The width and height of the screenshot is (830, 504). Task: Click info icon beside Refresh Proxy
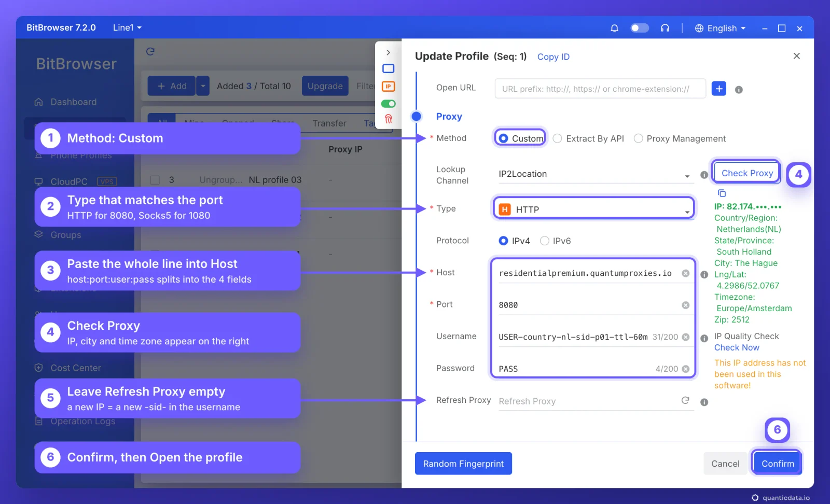[x=704, y=402]
